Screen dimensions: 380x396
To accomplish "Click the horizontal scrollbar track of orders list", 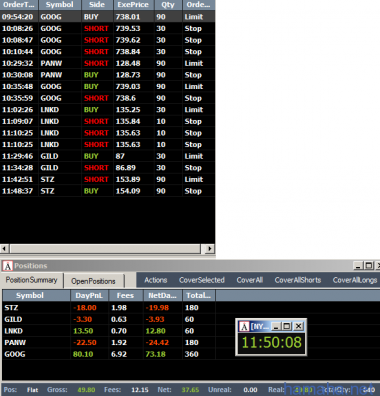I will [105, 249].
